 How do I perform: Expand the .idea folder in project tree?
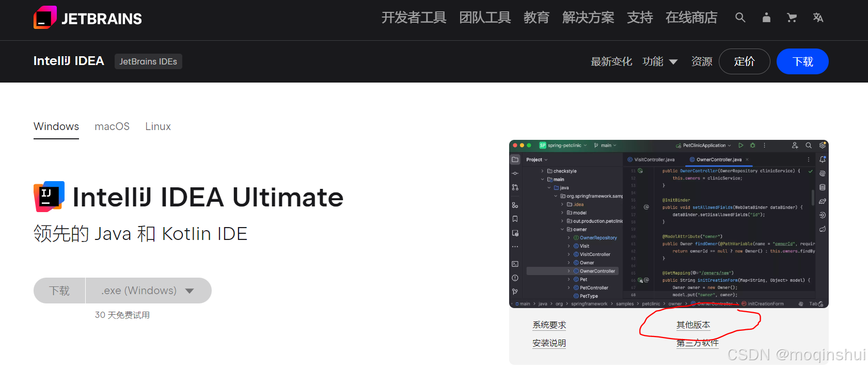pyautogui.click(x=562, y=204)
